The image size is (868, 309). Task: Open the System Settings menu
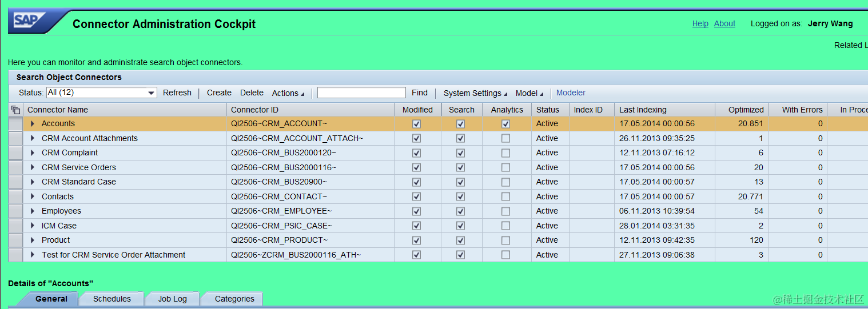[475, 93]
